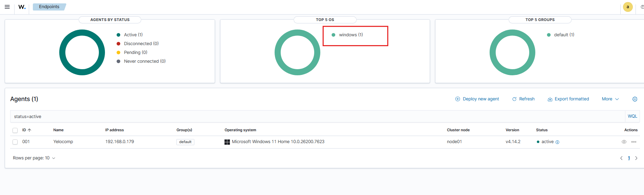The width and height of the screenshot is (644, 195).
Task: Open the Rows per page dropdown
Action: pos(34,158)
